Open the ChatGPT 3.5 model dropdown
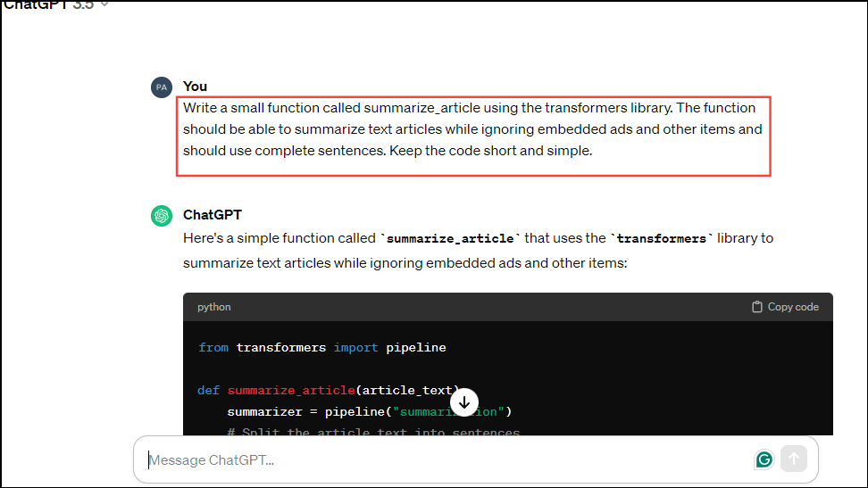The height and width of the screenshot is (488, 868). [x=55, y=5]
